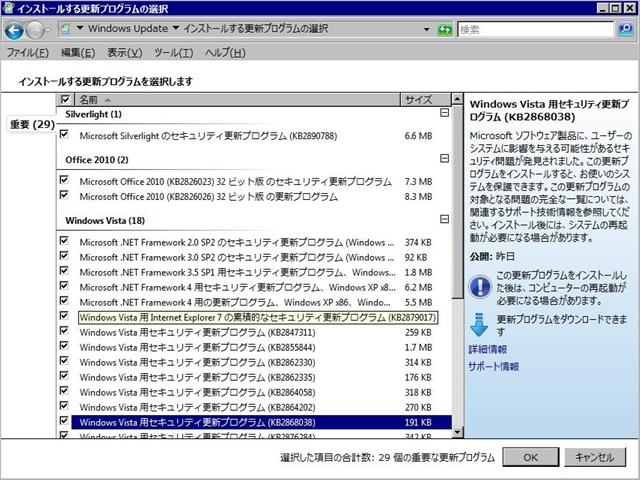This screenshot has height=480, width=640.
Task: Click the OK button
Action: click(530, 457)
